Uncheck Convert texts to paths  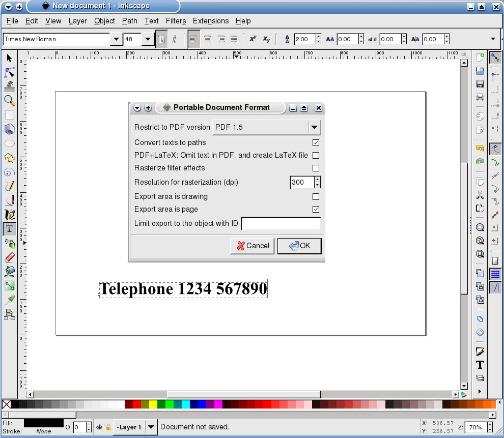(316, 142)
